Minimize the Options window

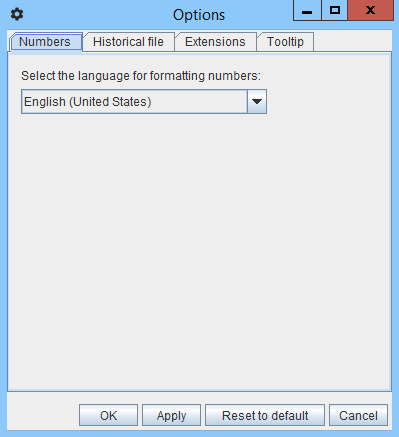pos(307,10)
